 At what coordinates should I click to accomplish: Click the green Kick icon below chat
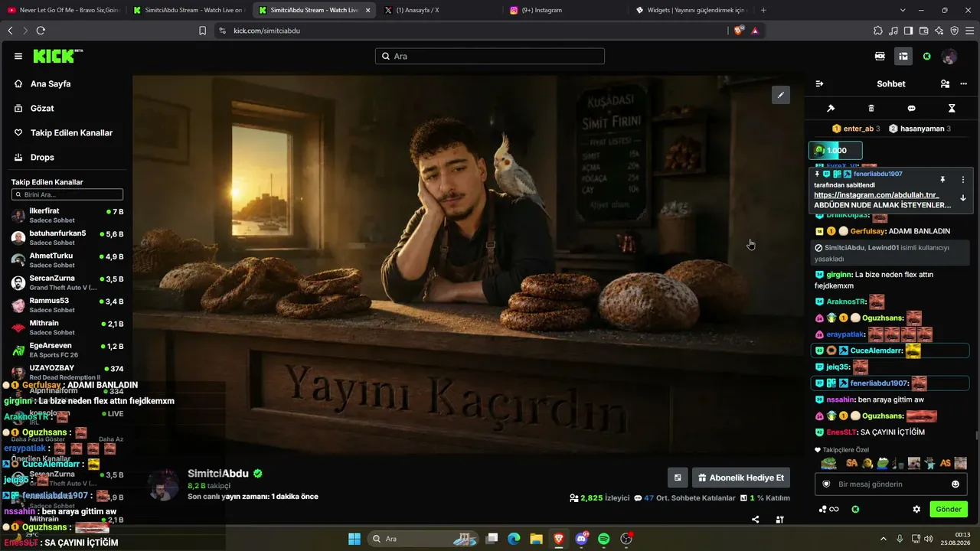pos(855,510)
